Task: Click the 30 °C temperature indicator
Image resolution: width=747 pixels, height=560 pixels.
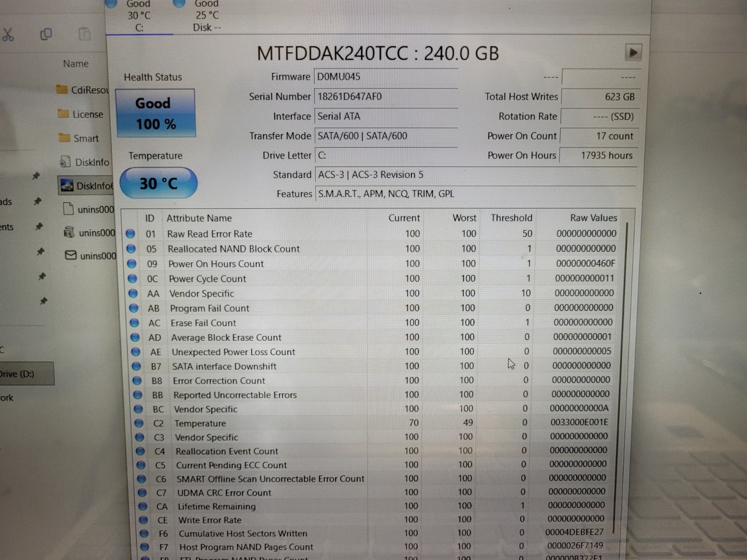Action: pyautogui.click(x=159, y=183)
